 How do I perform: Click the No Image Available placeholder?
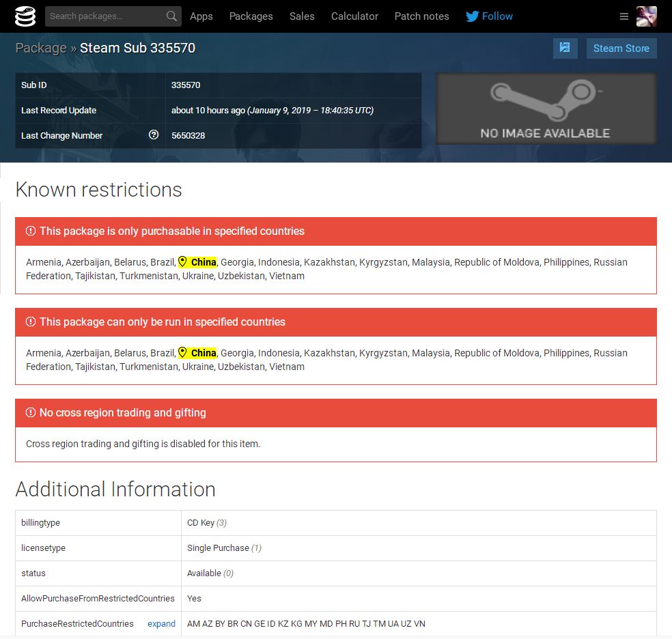coord(546,109)
